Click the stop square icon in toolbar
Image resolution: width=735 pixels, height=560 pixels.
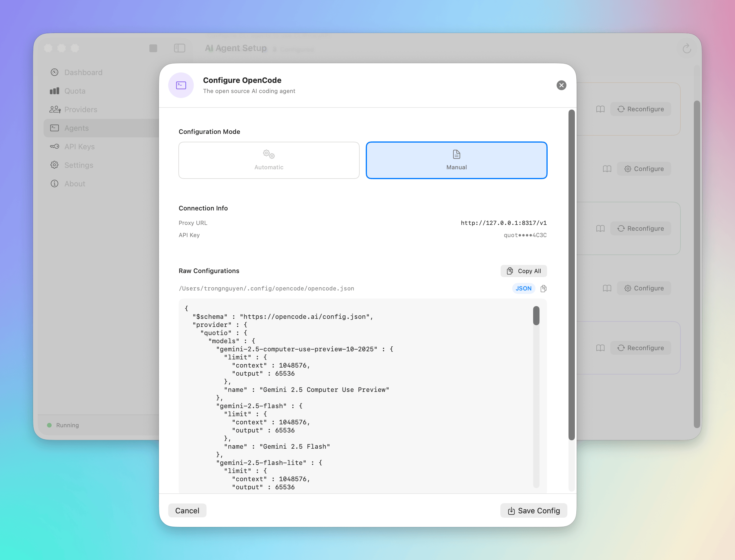(x=153, y=48)
